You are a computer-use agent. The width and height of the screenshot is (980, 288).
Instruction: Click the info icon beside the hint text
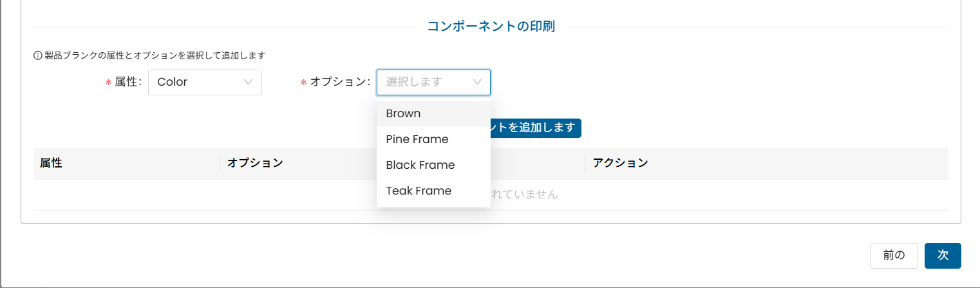pyautogui.click(x=37, y=55)
